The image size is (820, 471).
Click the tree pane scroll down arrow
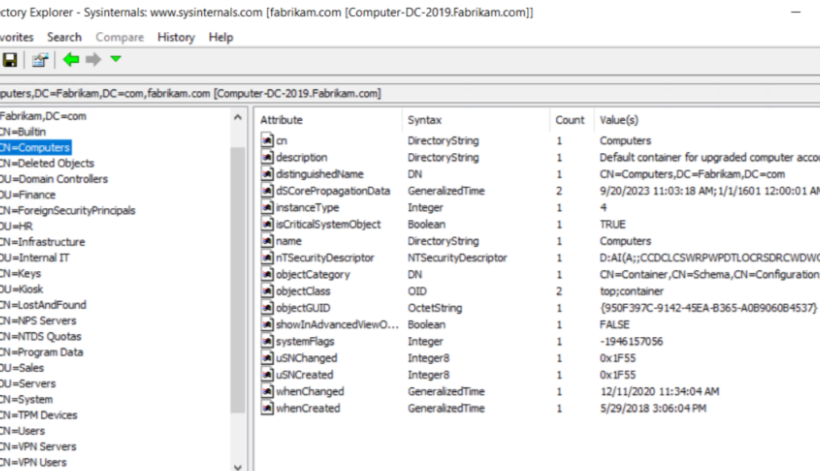coord(238,463)
